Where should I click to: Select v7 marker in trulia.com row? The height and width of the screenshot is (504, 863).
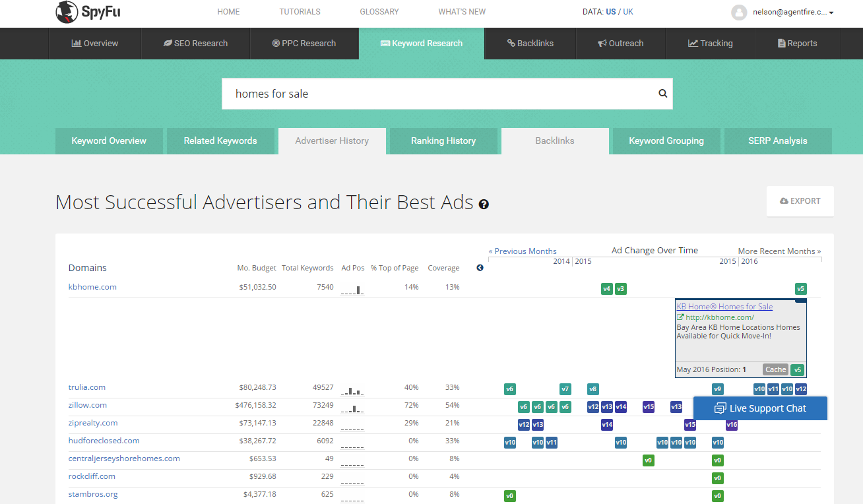pos(565,389)
